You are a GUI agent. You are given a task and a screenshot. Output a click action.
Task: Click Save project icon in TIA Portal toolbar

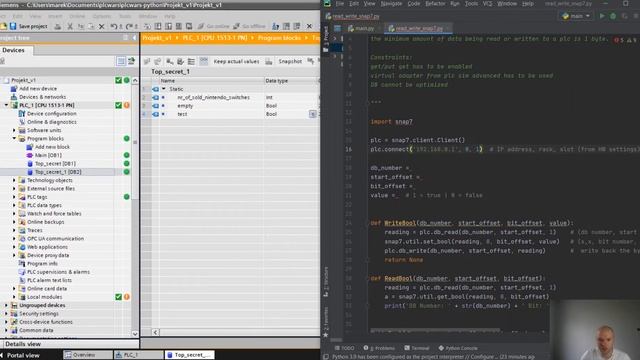click(x=13, y=26)
